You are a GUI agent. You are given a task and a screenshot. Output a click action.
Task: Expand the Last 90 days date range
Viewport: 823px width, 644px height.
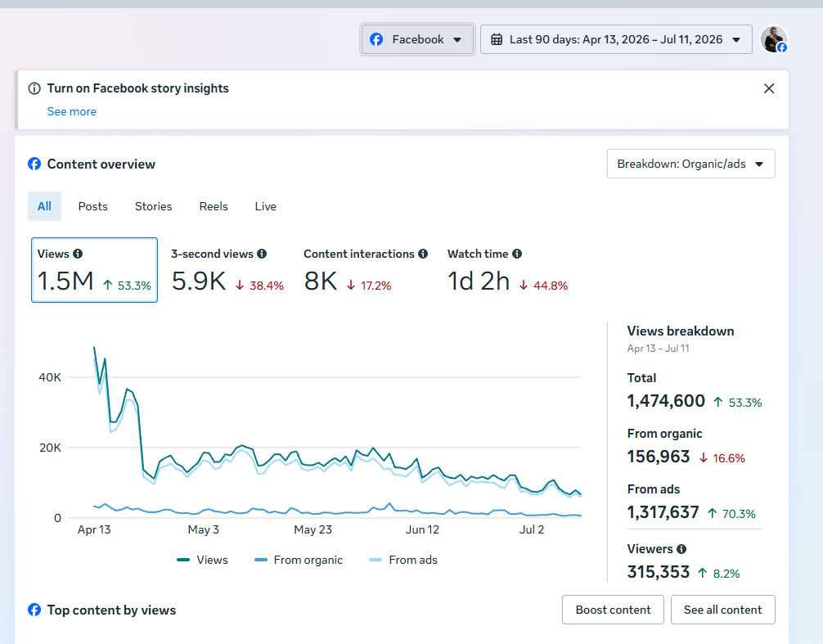click(x=616, y=39)
